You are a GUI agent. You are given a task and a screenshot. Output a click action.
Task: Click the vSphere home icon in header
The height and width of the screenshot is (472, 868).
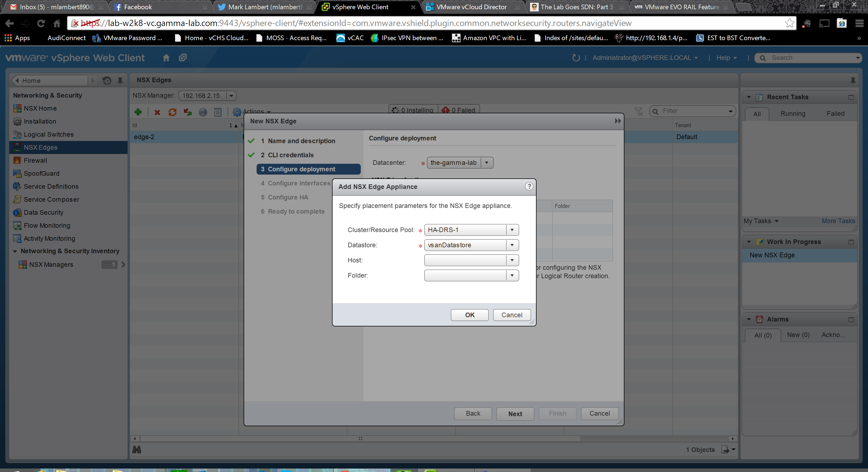point(166,58)
